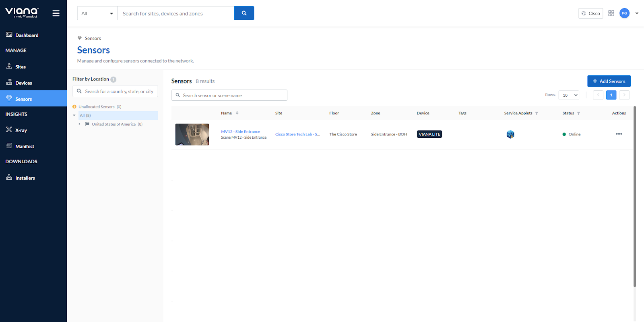Click the hamburger menu icon
The image size is (644, 322).
[x=56, y=13]
